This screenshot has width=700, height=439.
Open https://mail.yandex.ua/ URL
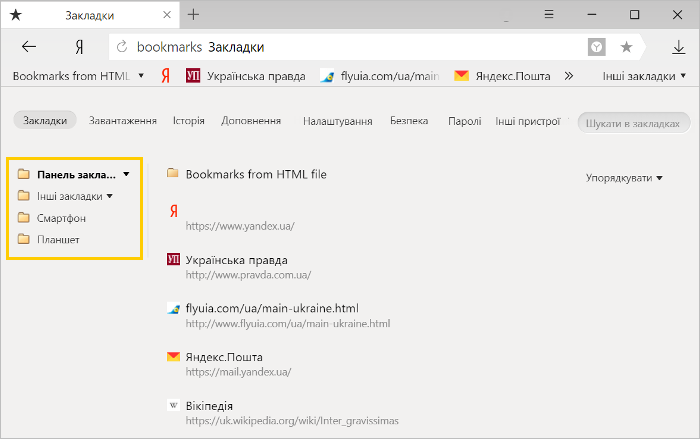pyautogui.click(x=238, y=372)
